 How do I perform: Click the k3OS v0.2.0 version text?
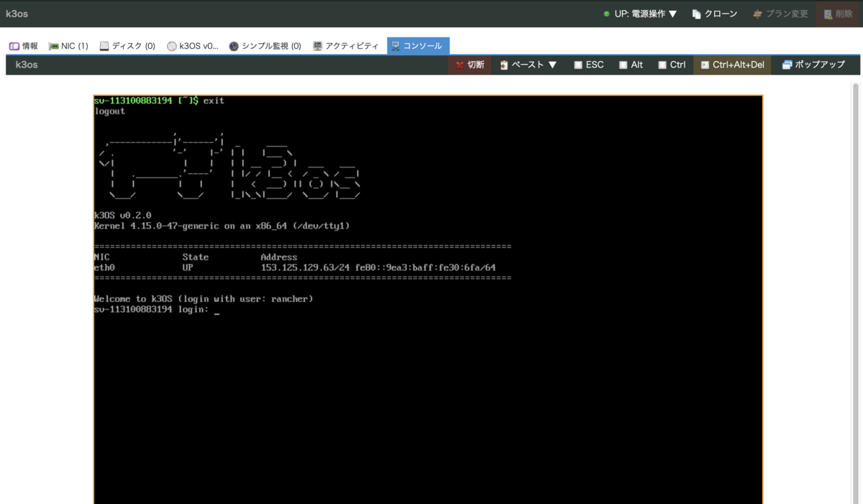pyautogui.click(x=122, y=215)
